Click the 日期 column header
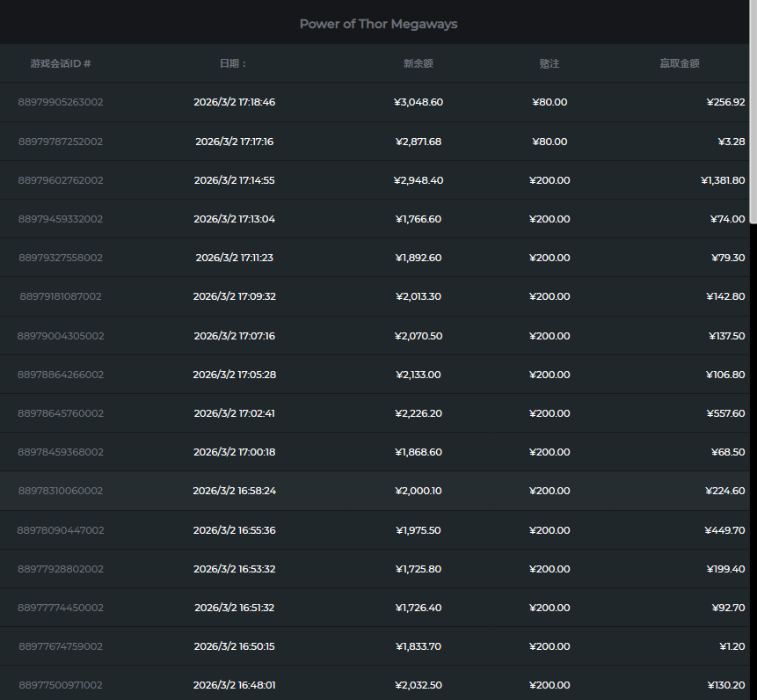The width and height of the screenshot is (757, 700). click(234, 63)
